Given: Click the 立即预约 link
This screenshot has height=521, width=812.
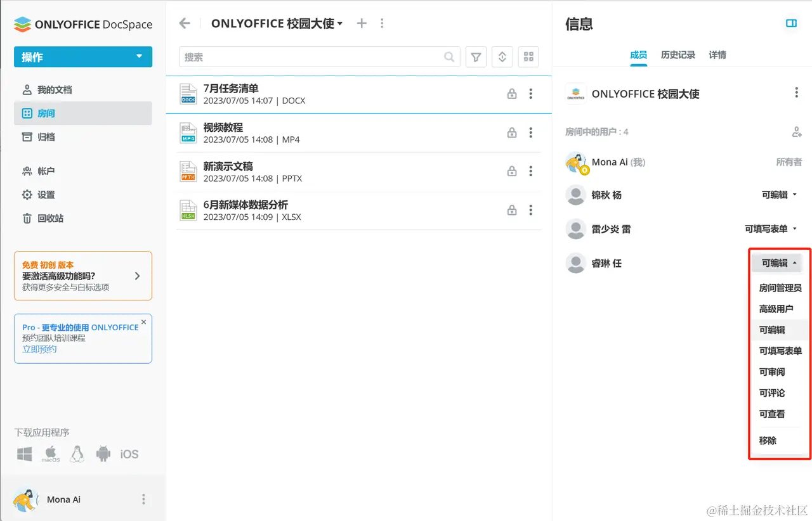Looking at the screenshot, I should coord(39,349).
